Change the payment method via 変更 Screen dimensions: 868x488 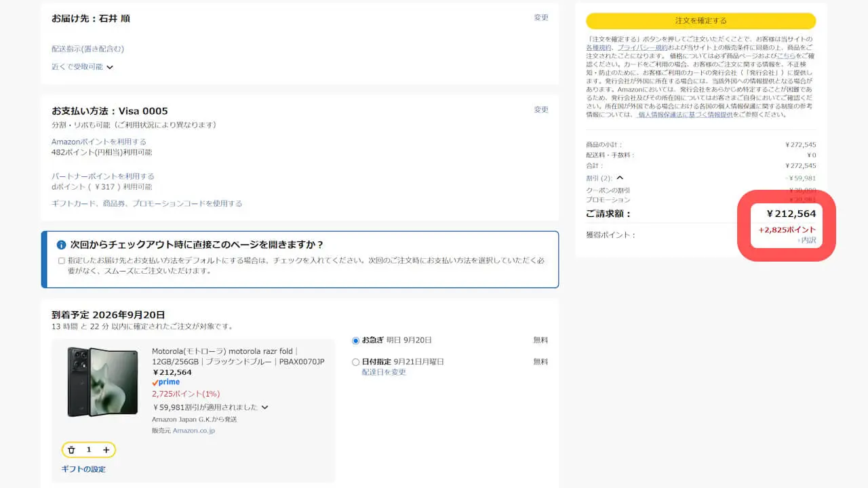541,110
